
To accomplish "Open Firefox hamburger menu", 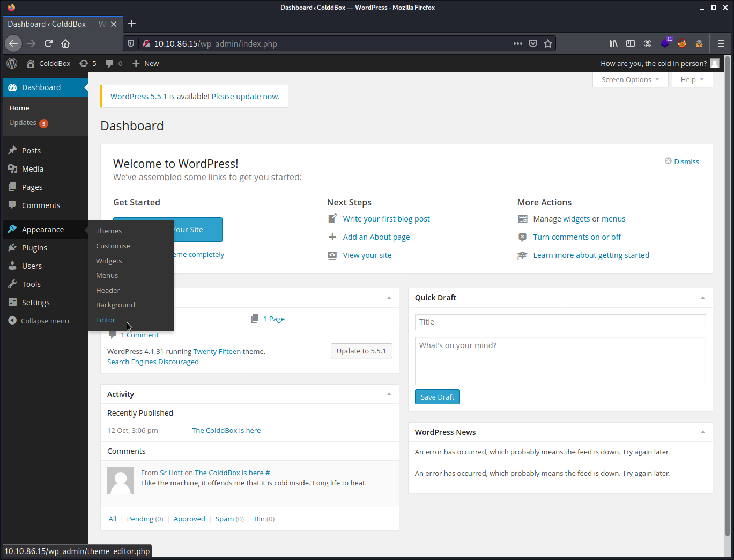I will point(721,43).
